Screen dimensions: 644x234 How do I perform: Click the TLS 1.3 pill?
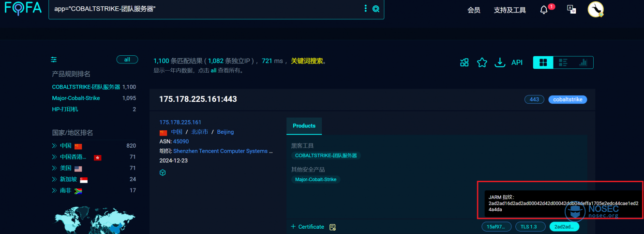[530, 227]
